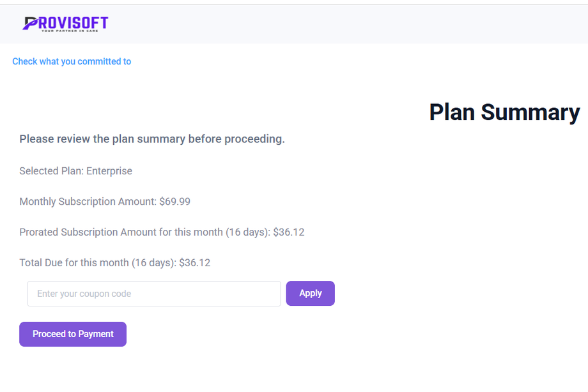This screenshot has width=588, height=392.
Task: Focus the 'Enter your coupon code' field
Action: 154,294
